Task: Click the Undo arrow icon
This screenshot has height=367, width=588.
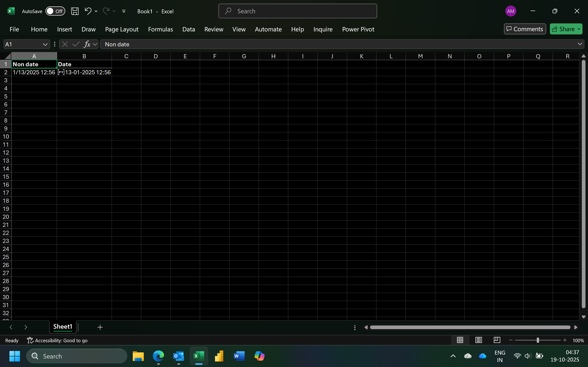Action: click(x=88, y=11)
